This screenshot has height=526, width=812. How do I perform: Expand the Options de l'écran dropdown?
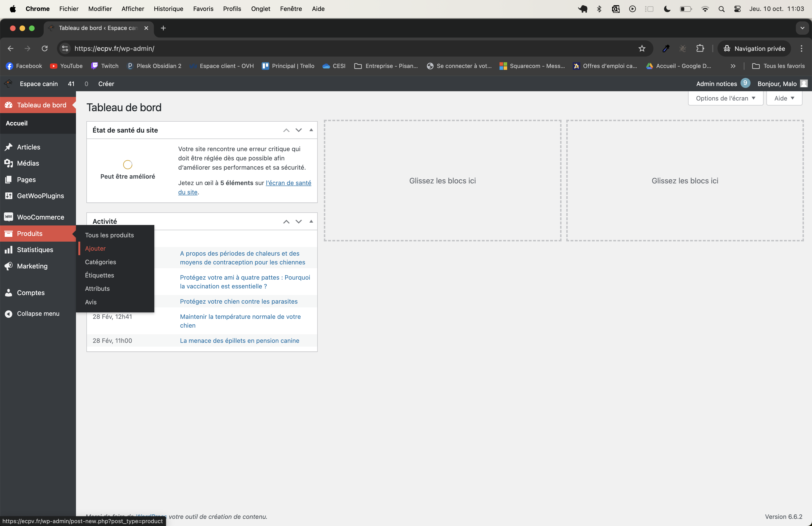pos(725,98)
